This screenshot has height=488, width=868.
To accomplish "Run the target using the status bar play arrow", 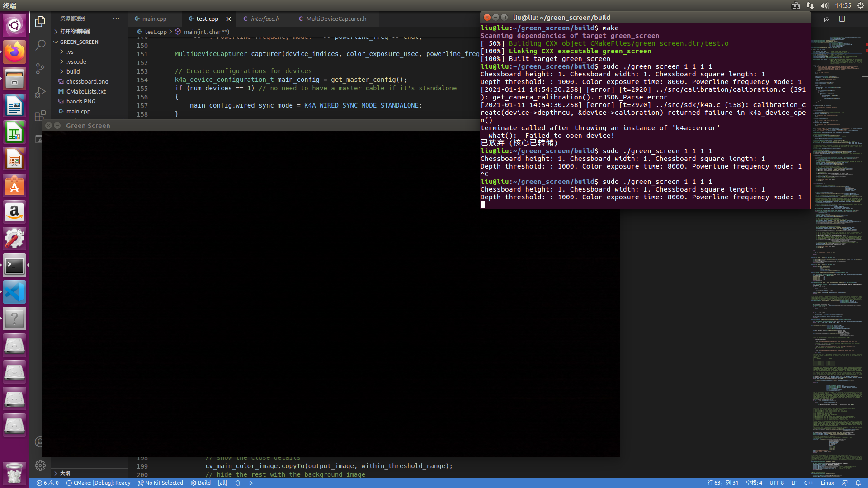I will tap(251, 483).
